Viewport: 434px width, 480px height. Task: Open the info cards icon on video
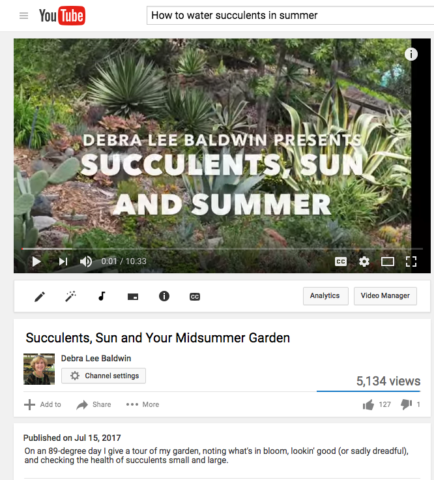(411, 54)
